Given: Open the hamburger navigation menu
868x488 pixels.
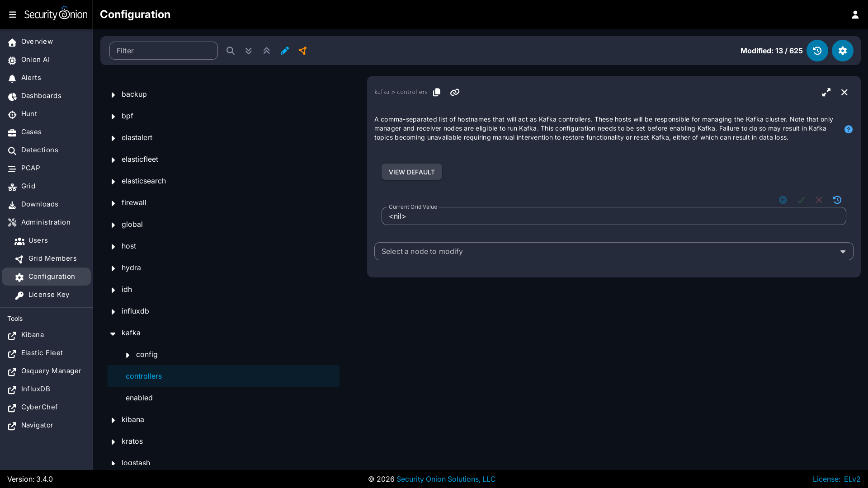Looking at the screenshot, I should click(x=13, y=14).
